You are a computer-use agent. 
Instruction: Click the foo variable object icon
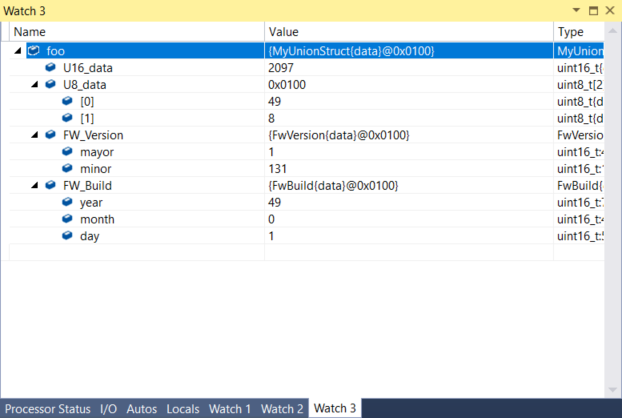point(34,50)
